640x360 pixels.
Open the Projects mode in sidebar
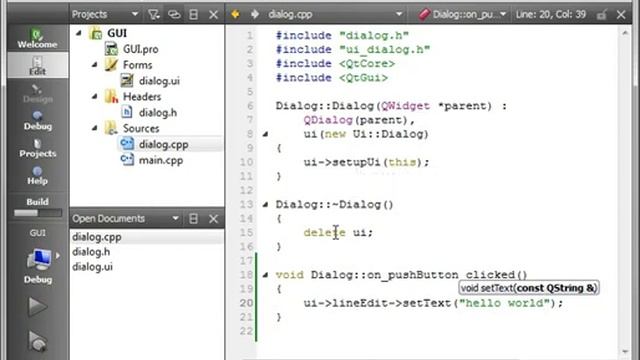[x=37, y=148]
